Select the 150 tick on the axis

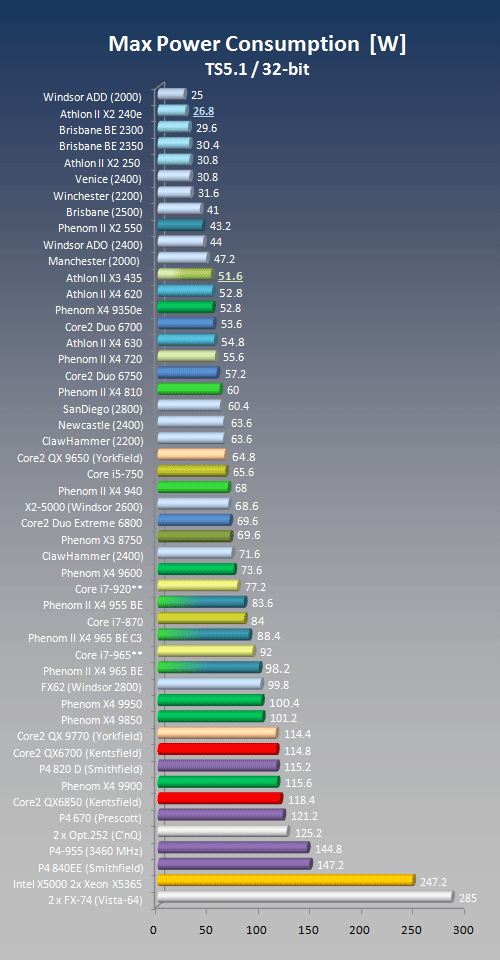coord(310,929)
